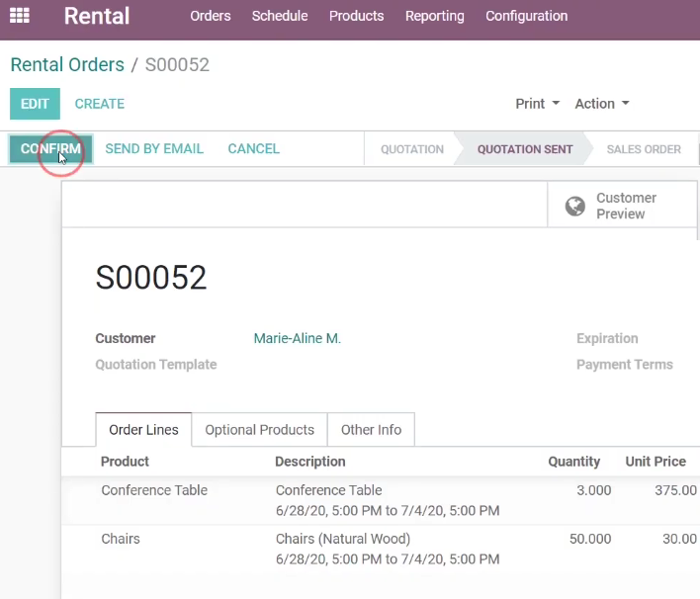Image resolution: width=700 pixels, height=599 pixels.
Task: Select the Sales Order status stage
Action: tap(644, 149)
